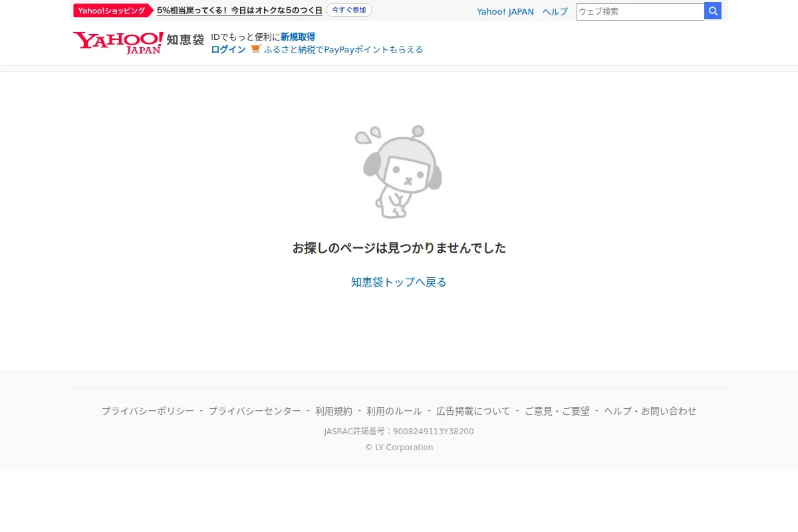Click the JASRAC許諾番号 text

[x=399, y=432]
